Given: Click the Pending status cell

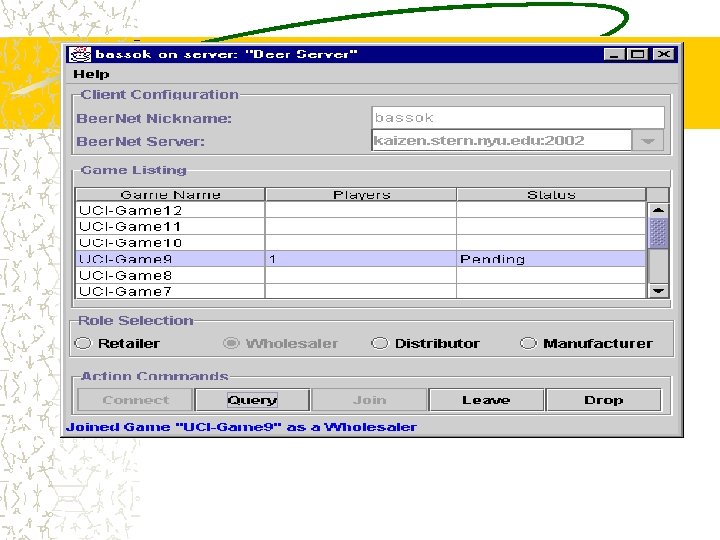Looking at the screenshot, I should (551, 259).
